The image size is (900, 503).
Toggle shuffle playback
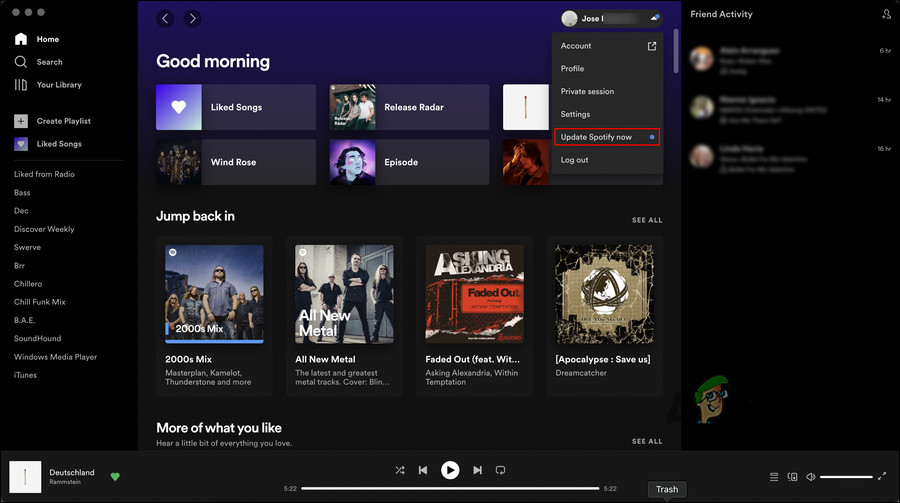[x=400, y=470]
